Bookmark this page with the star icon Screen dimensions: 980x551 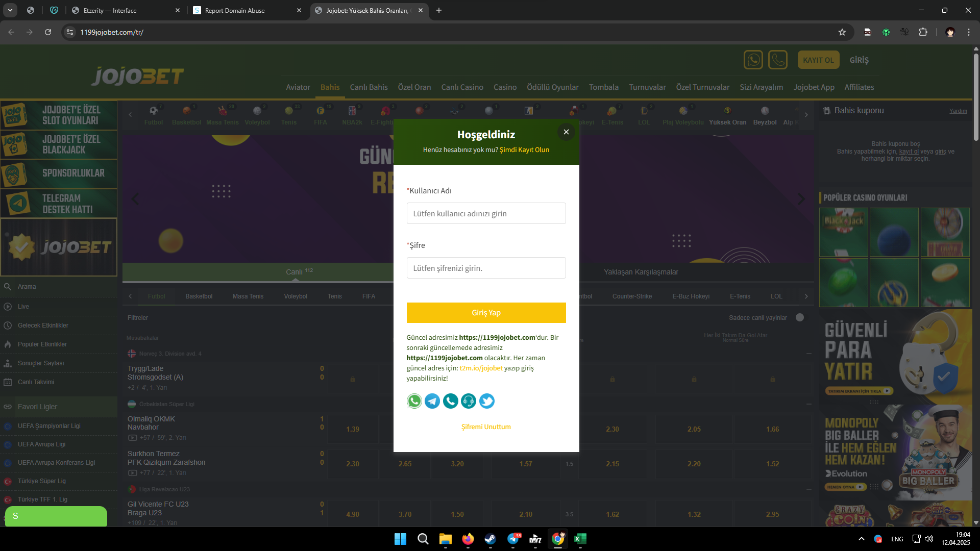pos(842,32)
